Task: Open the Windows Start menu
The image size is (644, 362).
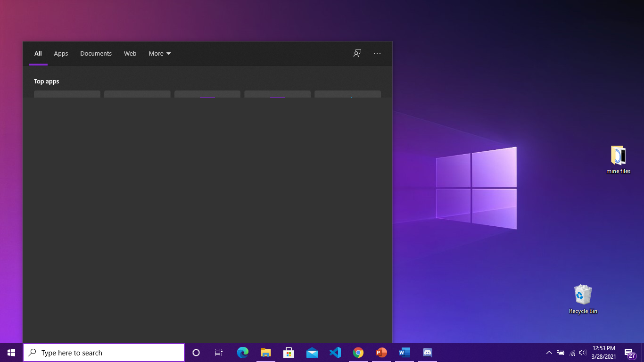Action: (x=11, y=353)
